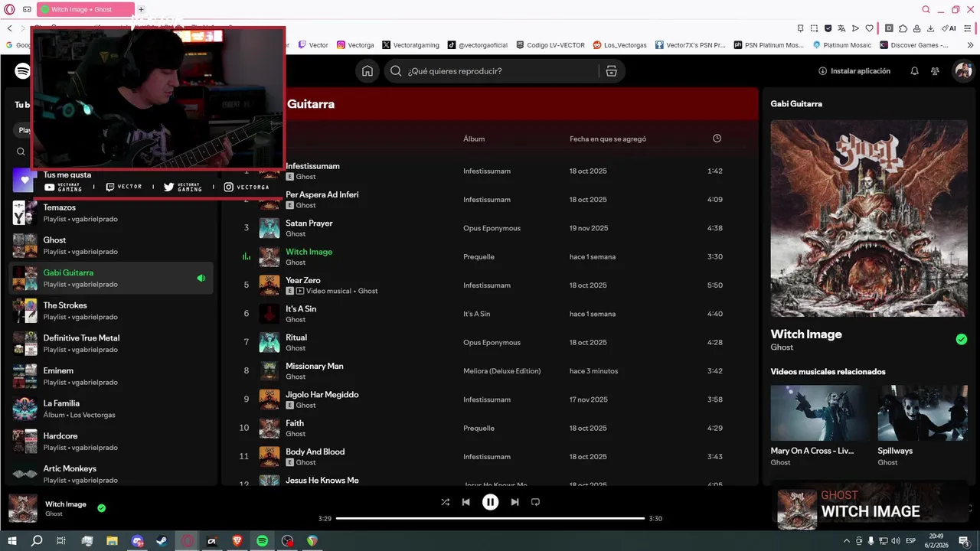
Task: Open Spotify notifications bell
Action: coord(914,71)
